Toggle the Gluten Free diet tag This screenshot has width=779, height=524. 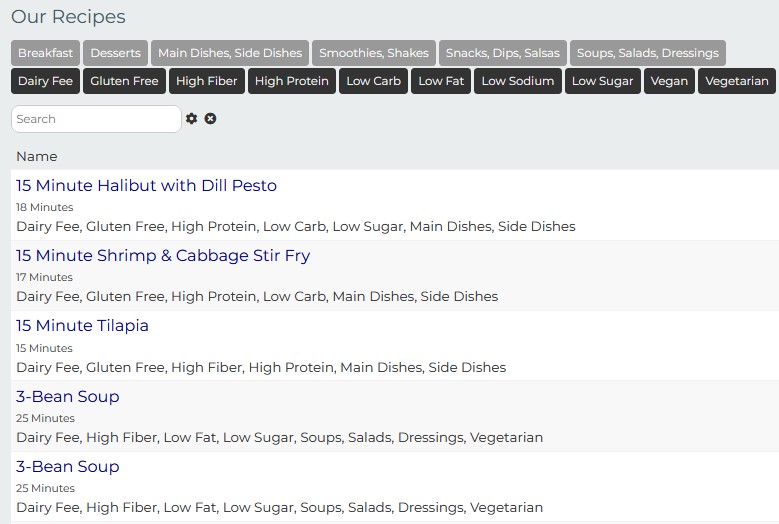pyautogui.click(x=124, y=81)
